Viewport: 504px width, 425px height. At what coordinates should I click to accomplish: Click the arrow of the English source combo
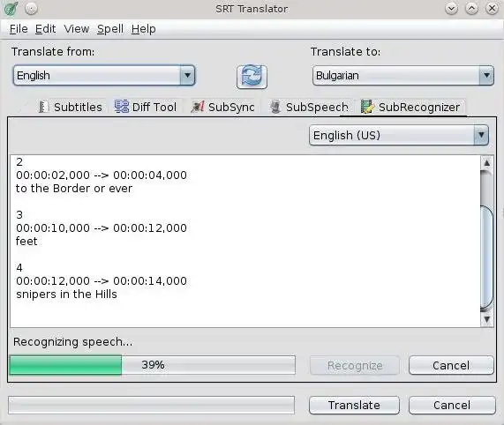[x=187, y=76]
